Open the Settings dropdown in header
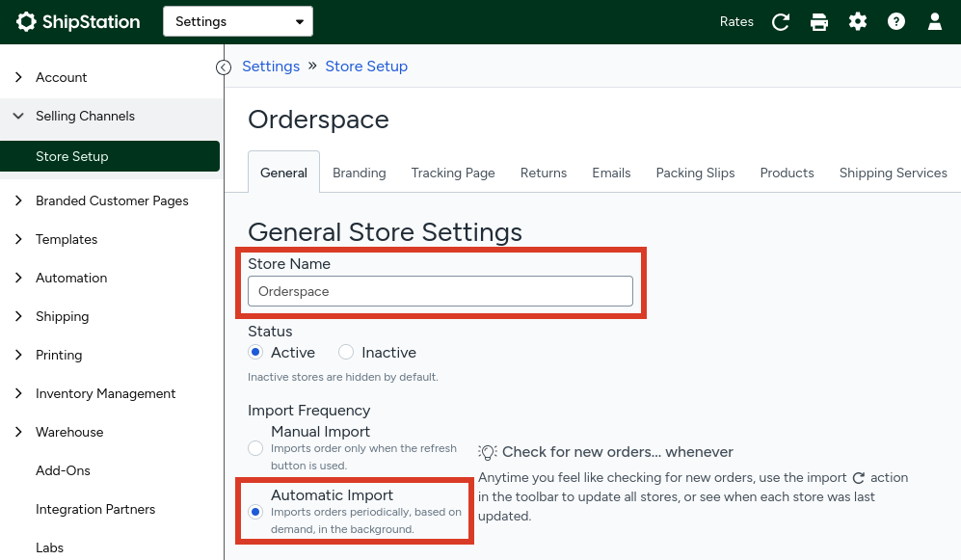 (238, 21)
